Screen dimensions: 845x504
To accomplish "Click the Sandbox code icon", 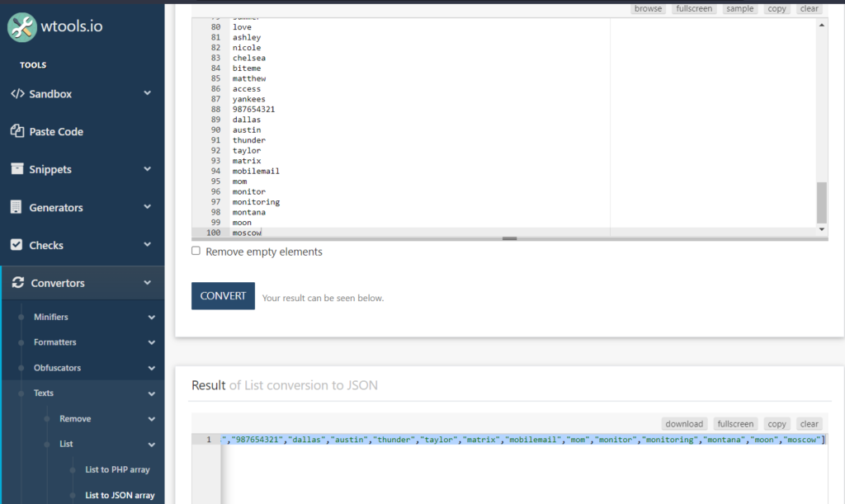I will 18,93.
